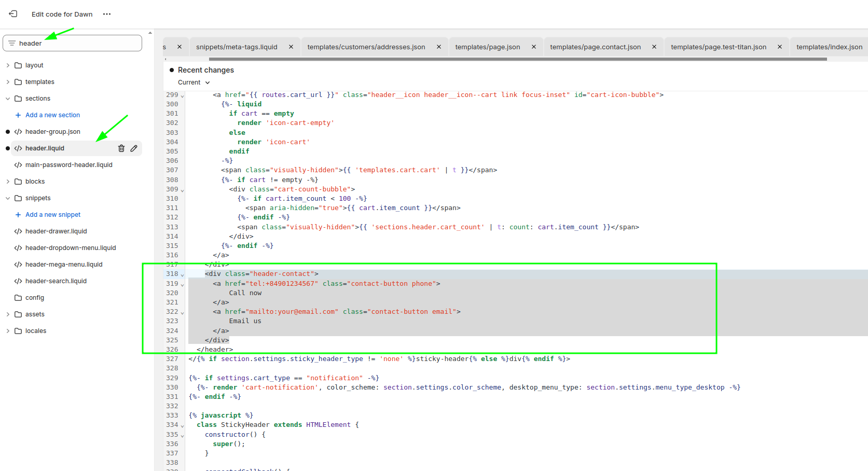Delete header.liquid with the trash icon

click(x=121, y=148)
